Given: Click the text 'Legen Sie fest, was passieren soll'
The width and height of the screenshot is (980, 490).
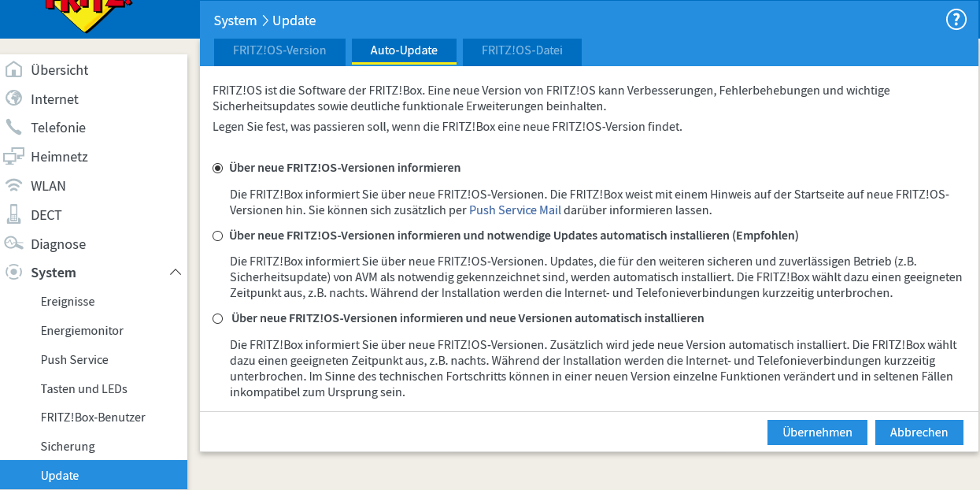Looking at the screenshot, I should 299,126.
